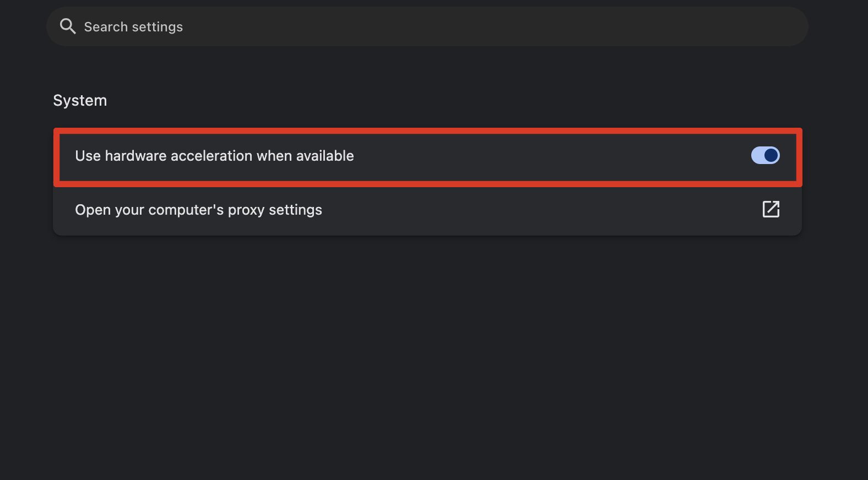Open your computer's proxy settings link

198,210
